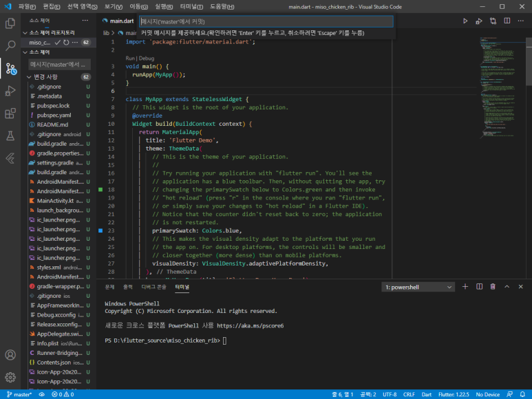Open Source Control panel more actions menu
Viewport: 532px width, 399px height.
[85, 21]
